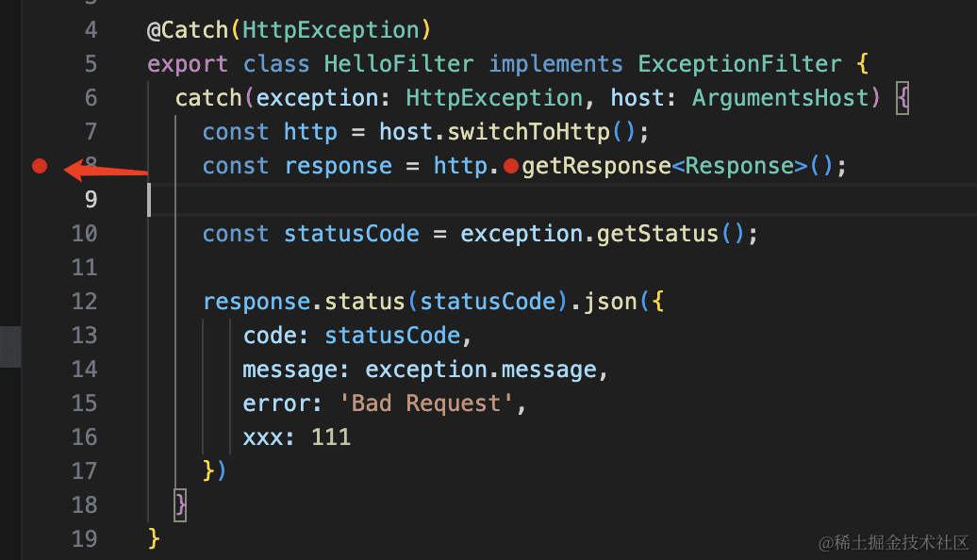The height and width of the screenshot is (560, 977).
Task: Click the highlighted closing brace on line 18
Action: pos(181,504)
